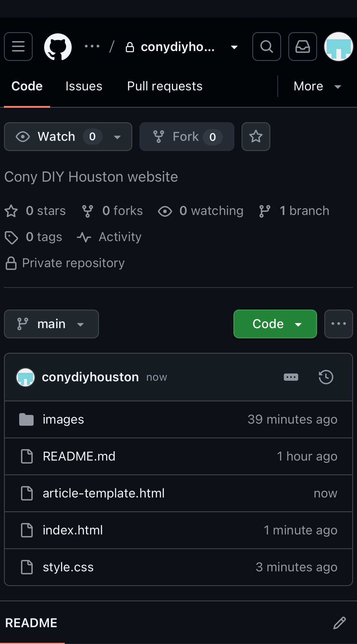Open the images folder
The height and width of the screenshot is (644, 357).
63,419
